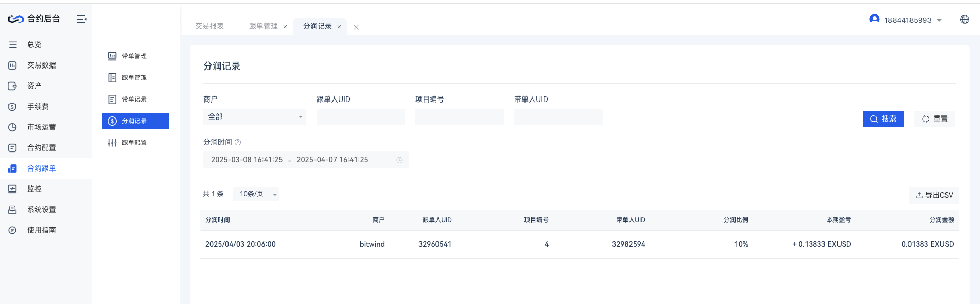Click the 2025/04/03 20:06:00 cell
980x304 pixels.
(x=240, y=244)
